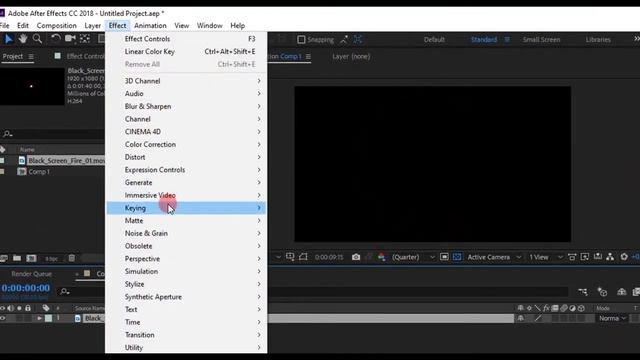
Task: Open the 1 View layout dropdown
Action: click(546, 257)
